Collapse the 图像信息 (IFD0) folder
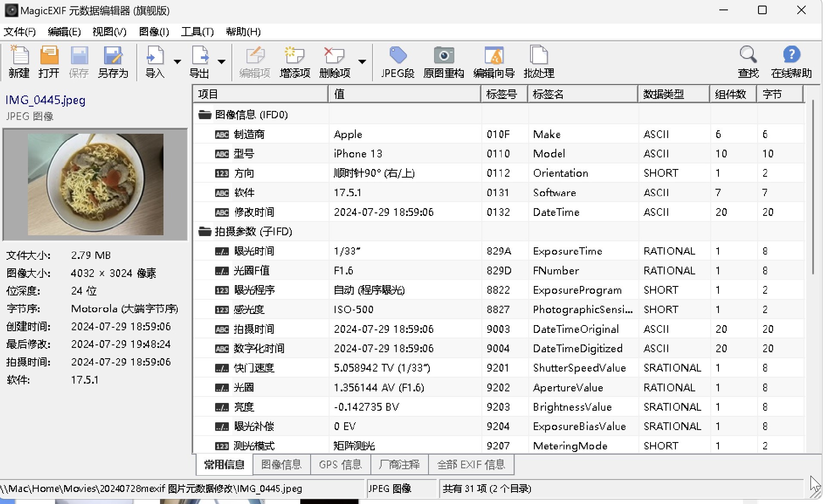 [205, 114]
